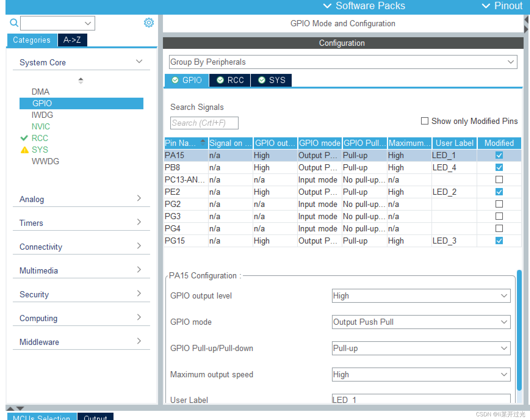Viewport: 530px width, 420px height.
Task: Open the GPIO output level dropdown
Action: pyautogui.click(x=421, y=296)
